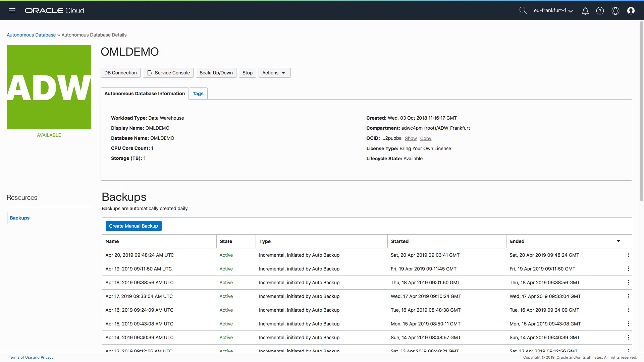Viewport: 644px width, 362px height.
Task: Expand the eu-frankfurt-1 region dropdown
Action: (x=553, y=11)
